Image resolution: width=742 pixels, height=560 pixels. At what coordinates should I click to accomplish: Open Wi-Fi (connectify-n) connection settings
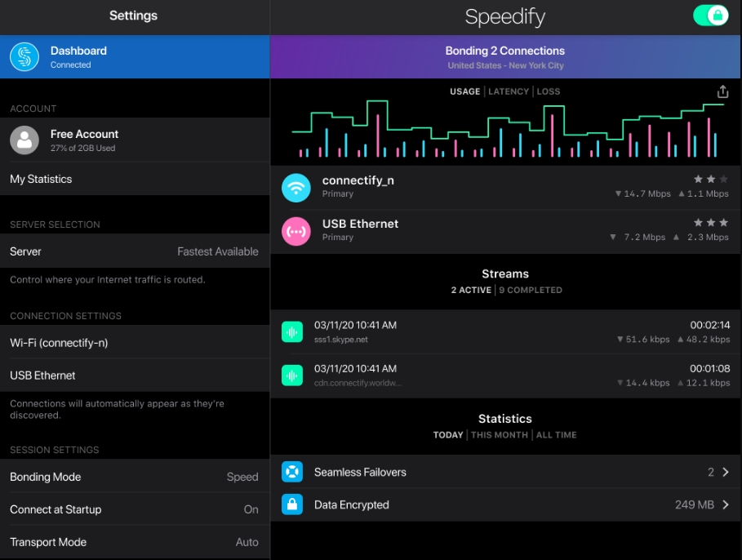(135, 342)
